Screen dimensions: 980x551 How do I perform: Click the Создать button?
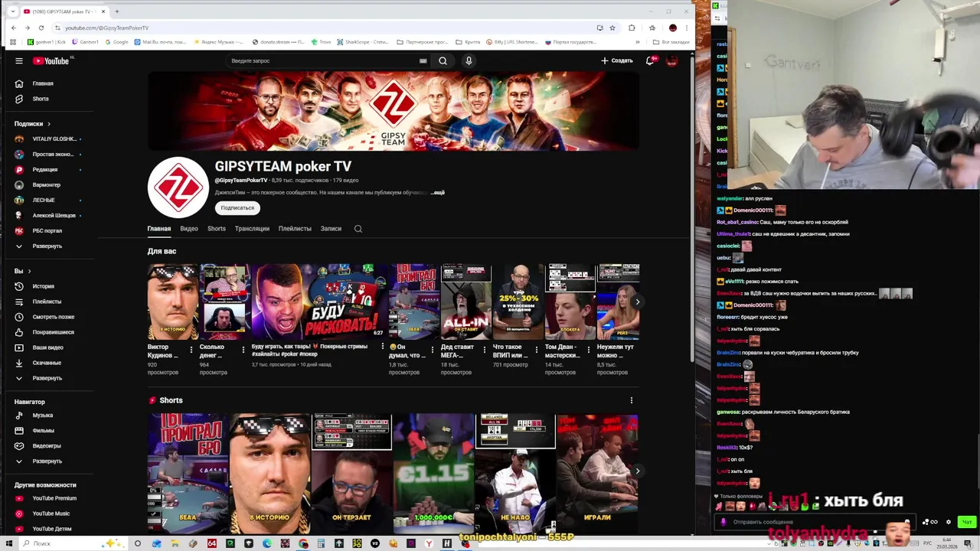617,60
